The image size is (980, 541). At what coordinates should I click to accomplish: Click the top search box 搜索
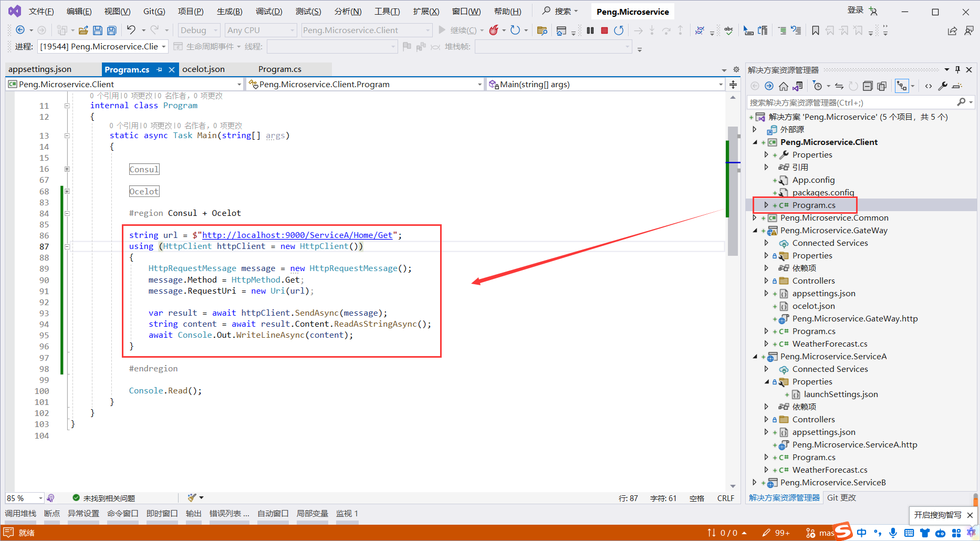click(x=561, y=11)
